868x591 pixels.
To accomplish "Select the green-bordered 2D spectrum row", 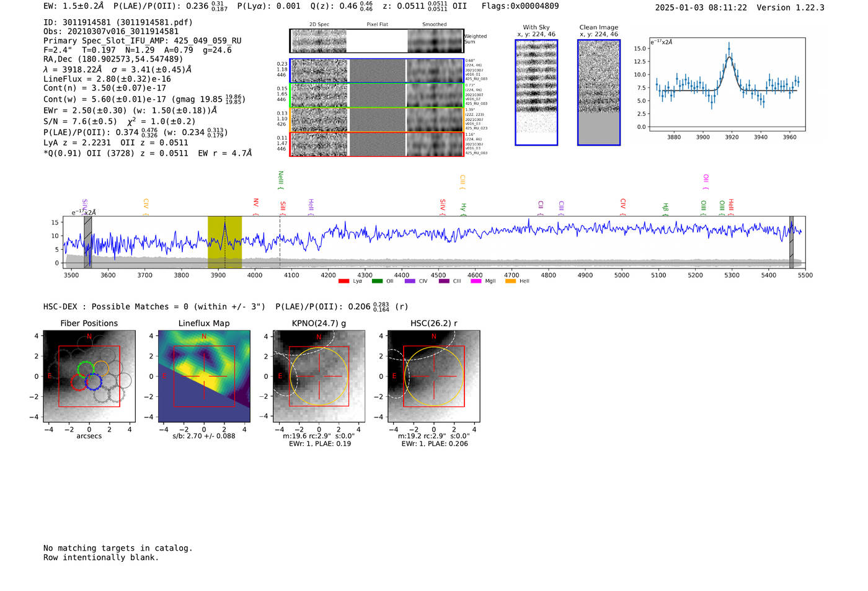I will tap(377, 96).
